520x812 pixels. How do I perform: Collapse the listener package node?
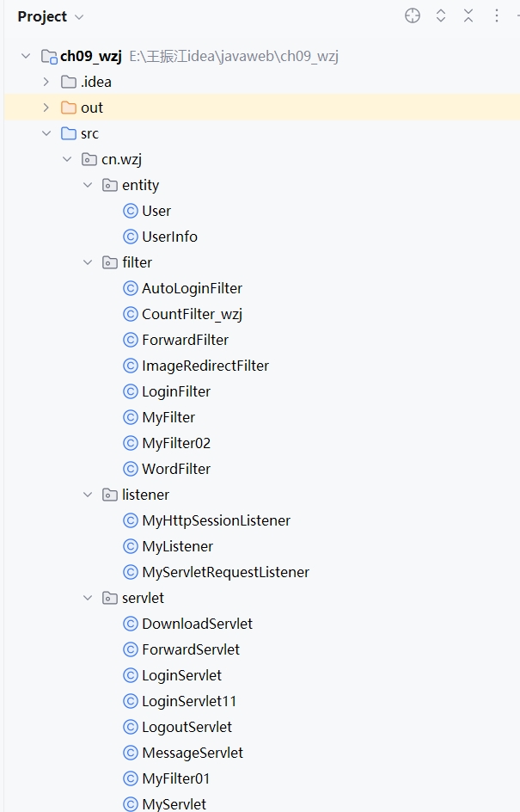88,495
